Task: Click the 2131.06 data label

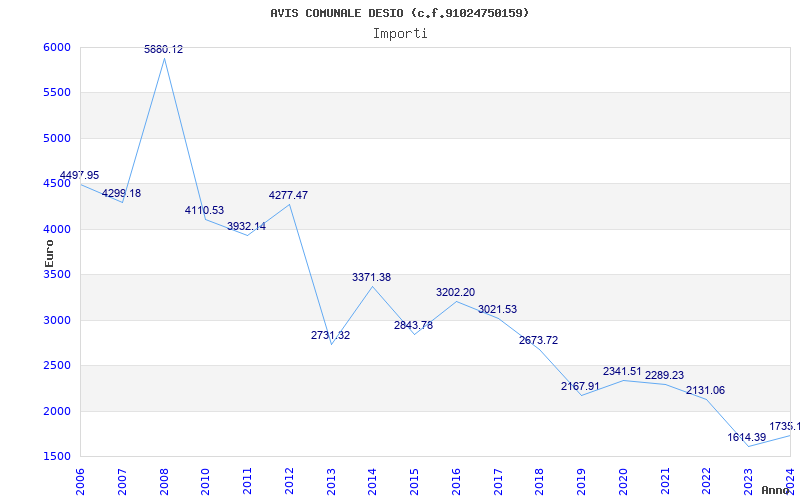Action: click(706, 390)
